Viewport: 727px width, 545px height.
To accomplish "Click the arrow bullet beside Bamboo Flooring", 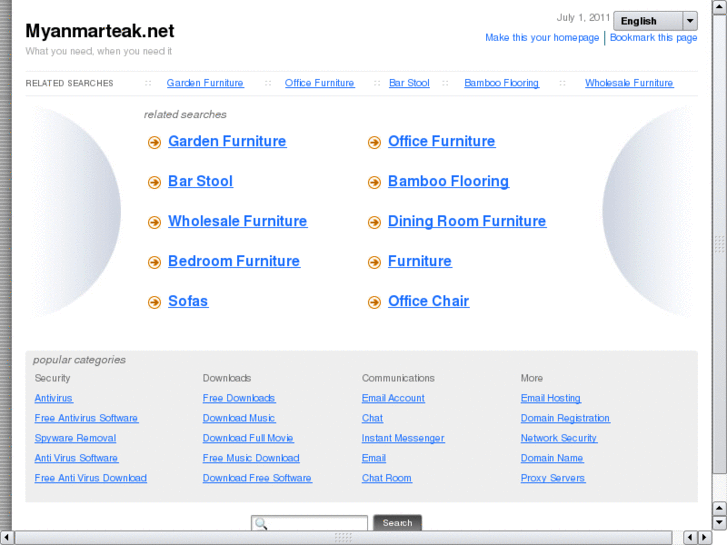I will pyautogui.click(x=374, y=183).
